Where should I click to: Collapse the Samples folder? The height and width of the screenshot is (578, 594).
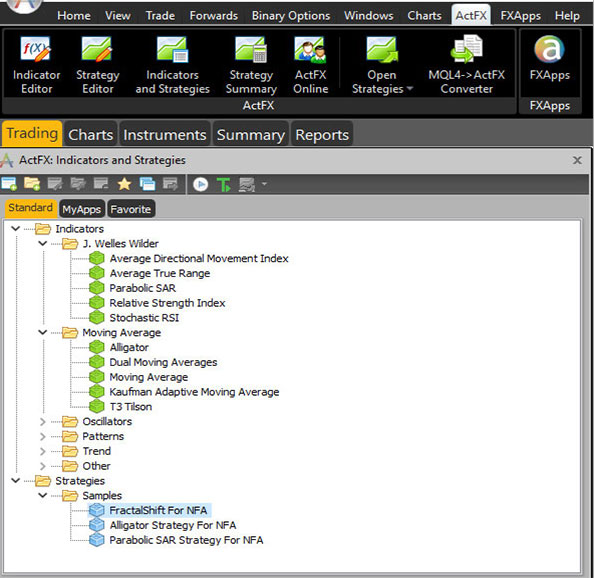point(43,495)
